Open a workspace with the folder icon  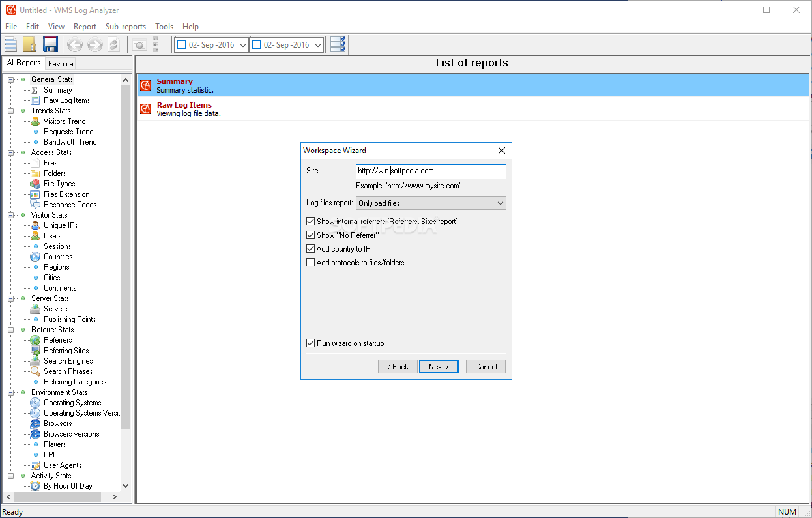(30, 44)
